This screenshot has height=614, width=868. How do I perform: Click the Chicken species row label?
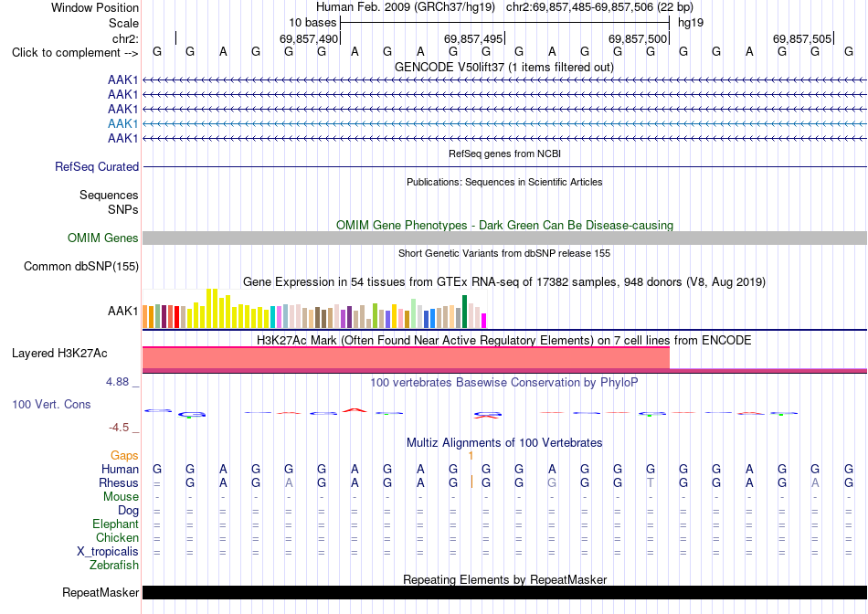pos(117,537)
